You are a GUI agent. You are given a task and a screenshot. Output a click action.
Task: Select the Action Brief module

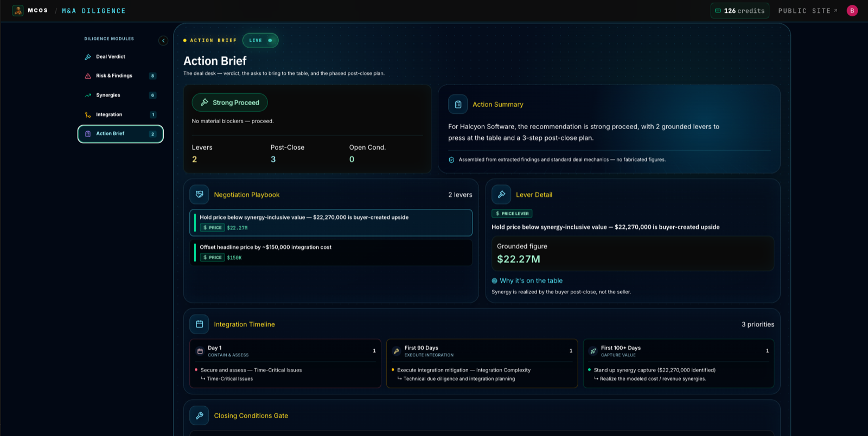[x=120, y=134]
